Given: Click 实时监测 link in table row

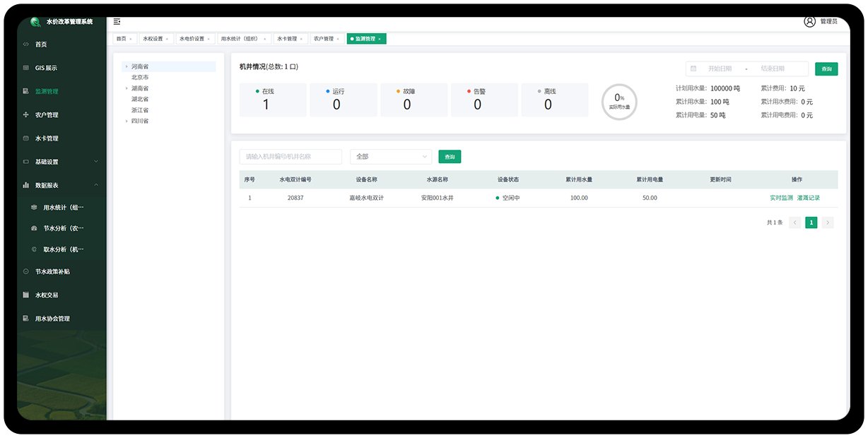Looking at the screenshot, I should point(781,198).
